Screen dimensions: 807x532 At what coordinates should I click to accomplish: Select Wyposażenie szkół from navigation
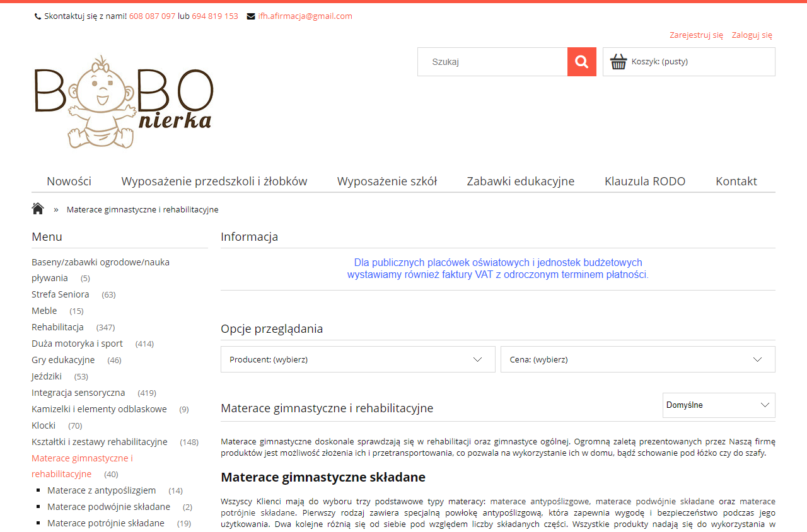386,181
